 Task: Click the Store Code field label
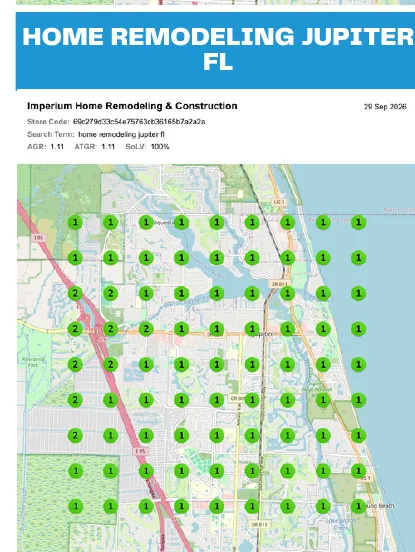click(49, 122)
